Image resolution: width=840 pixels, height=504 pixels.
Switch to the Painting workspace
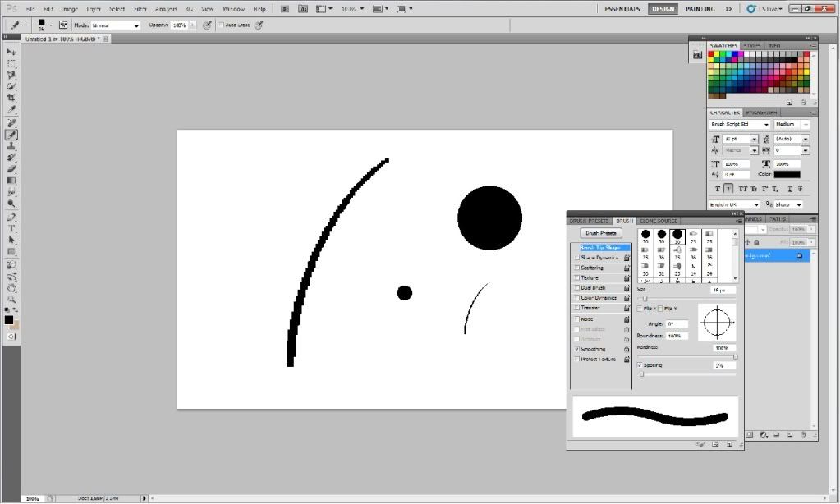(x=700, y=9)
